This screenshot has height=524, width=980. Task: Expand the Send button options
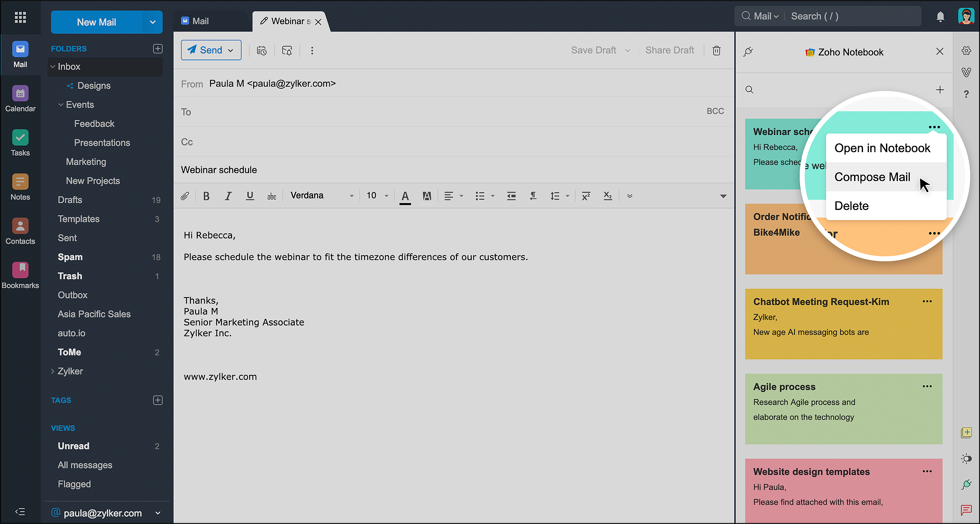pyautogui.click(x=232, y=51)
